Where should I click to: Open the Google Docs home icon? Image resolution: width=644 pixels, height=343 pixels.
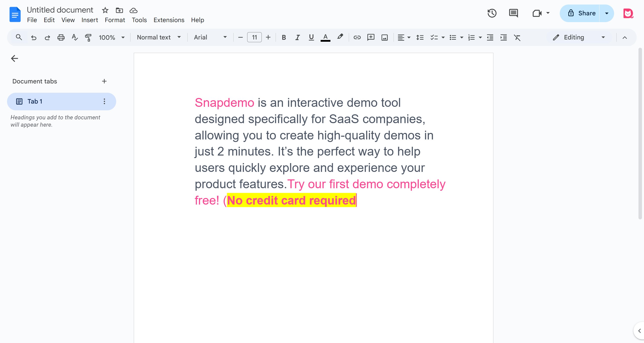15,15
